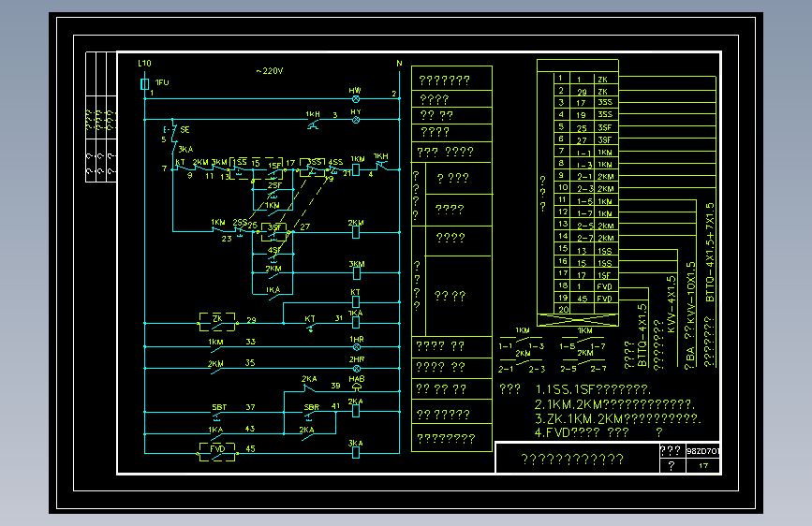Click note line starting 3.ZK.1KM.2KM

pyautogui.click(x=618, y=418)
